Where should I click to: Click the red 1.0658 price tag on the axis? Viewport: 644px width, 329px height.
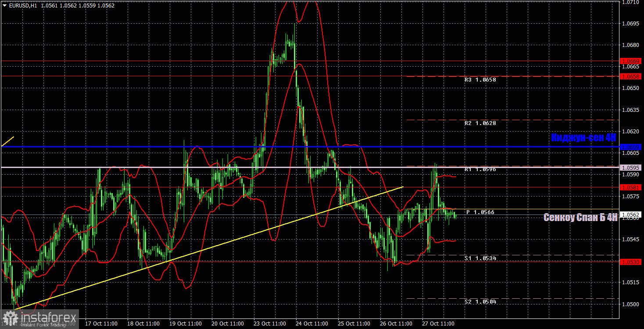[631, 76]
